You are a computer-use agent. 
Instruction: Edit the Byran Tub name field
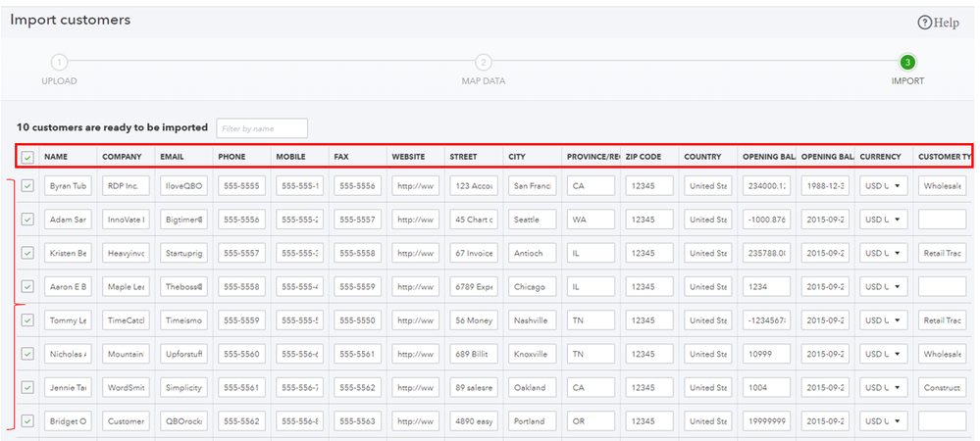tap(68, 185)
